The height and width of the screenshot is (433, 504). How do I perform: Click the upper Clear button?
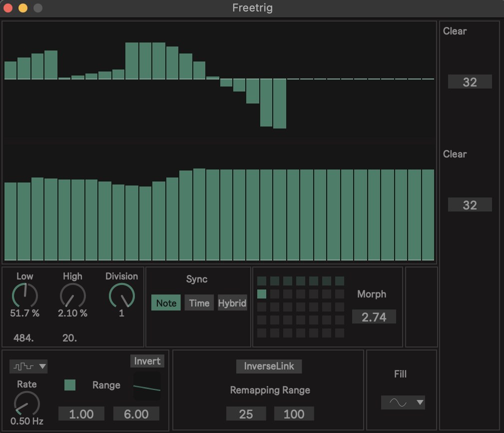click(455, 31)
